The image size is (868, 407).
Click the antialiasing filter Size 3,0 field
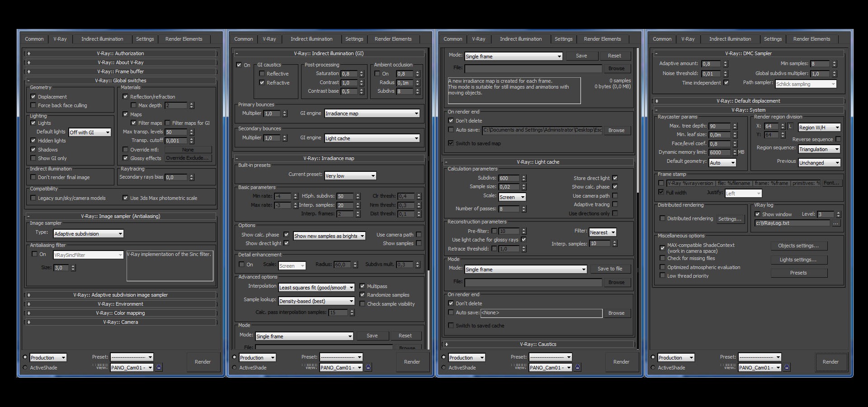[x=61, y=268]
